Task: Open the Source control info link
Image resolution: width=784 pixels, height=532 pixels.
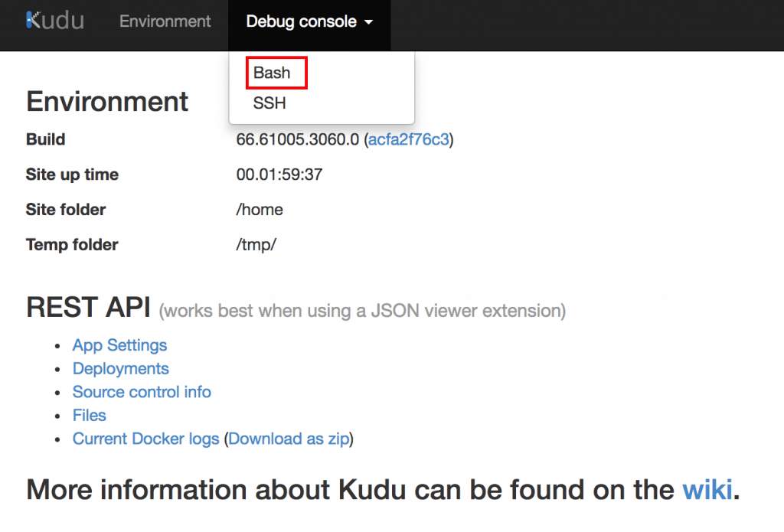Action: [142, 392]
